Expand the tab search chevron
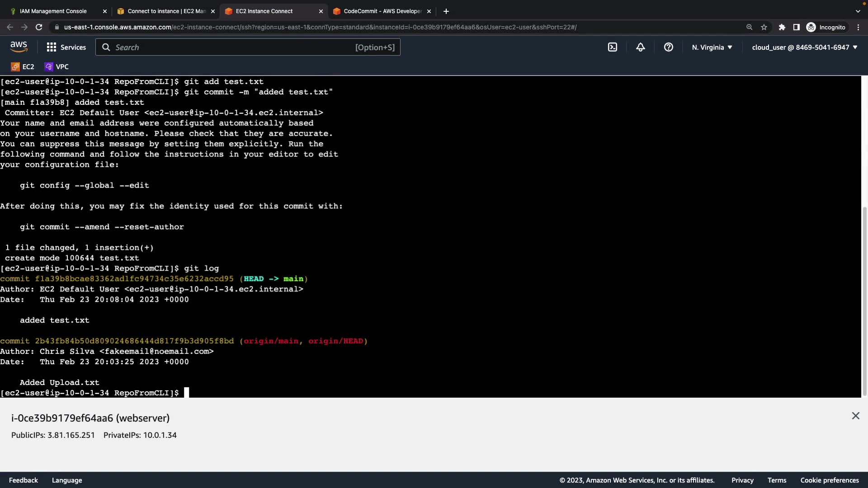868x488 pixels. [x=858, y=11]
